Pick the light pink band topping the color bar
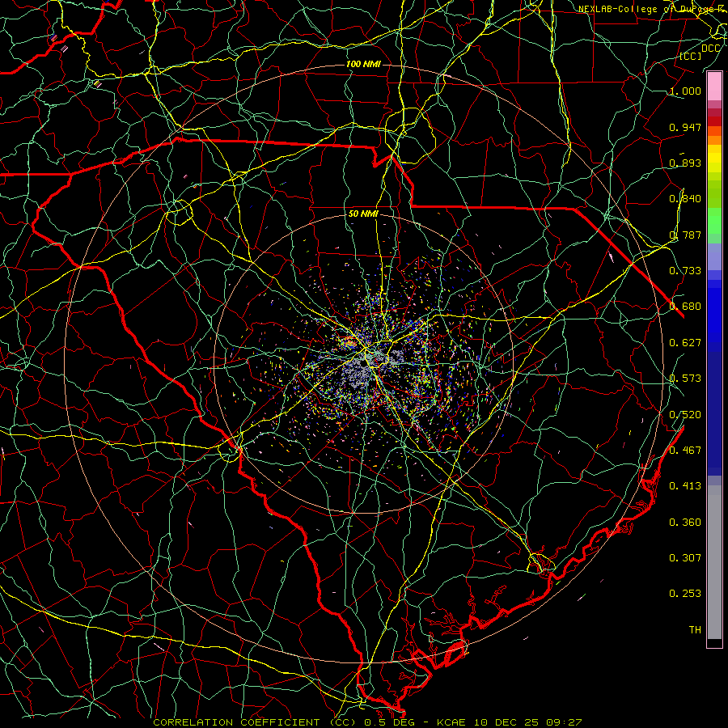 click(714, 87)
